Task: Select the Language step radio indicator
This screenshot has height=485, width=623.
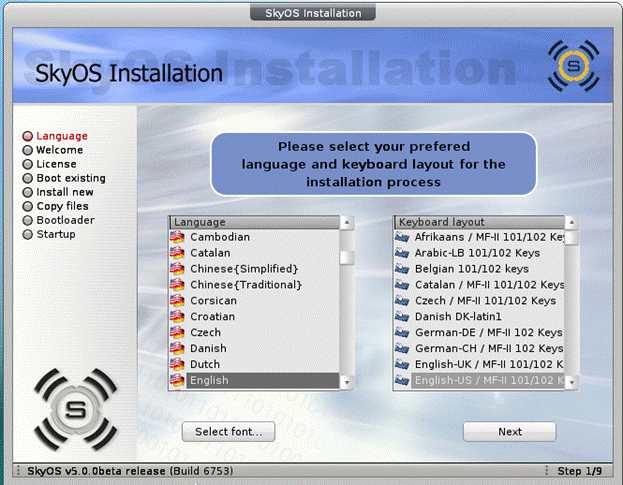Action: (27, 136)
